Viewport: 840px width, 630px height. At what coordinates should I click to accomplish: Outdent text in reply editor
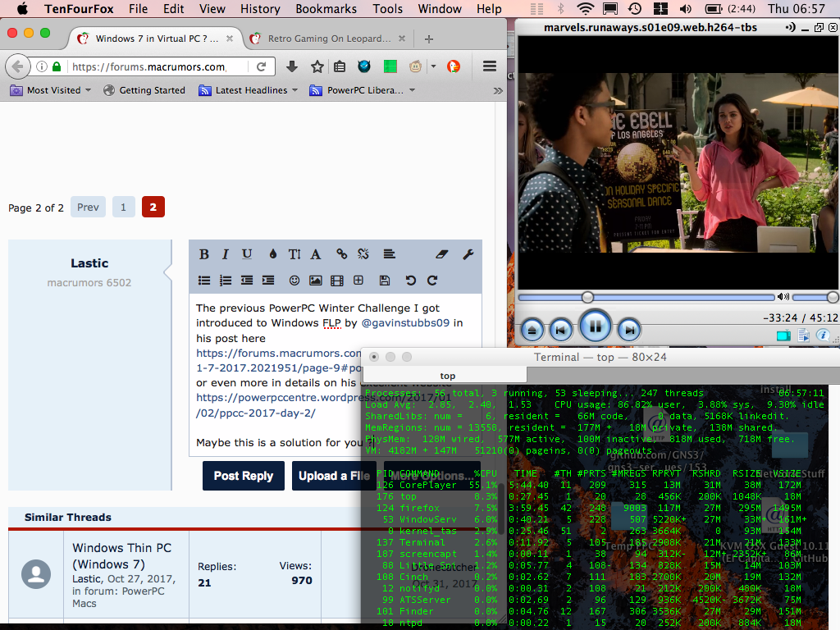pos(246,281)
